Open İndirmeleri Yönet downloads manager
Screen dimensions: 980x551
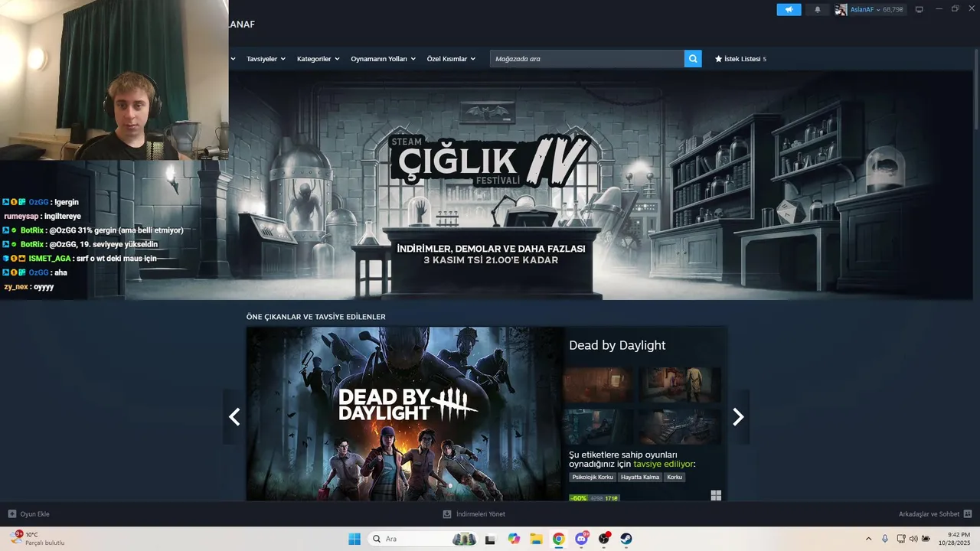pos(474,514)
